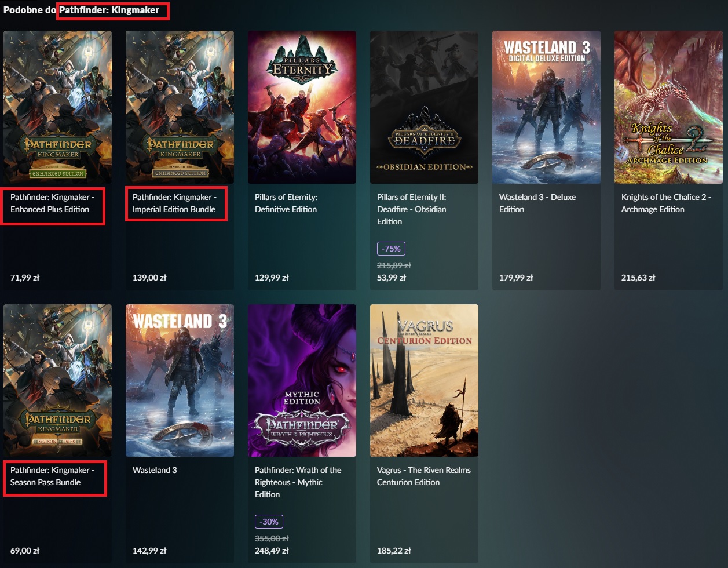The width and height of the screenshot is (728, 568).
Task: Click title 'Pathfinder: Wrath of the Righteous - Mythic Edition'
Action: tap(298, 482)
